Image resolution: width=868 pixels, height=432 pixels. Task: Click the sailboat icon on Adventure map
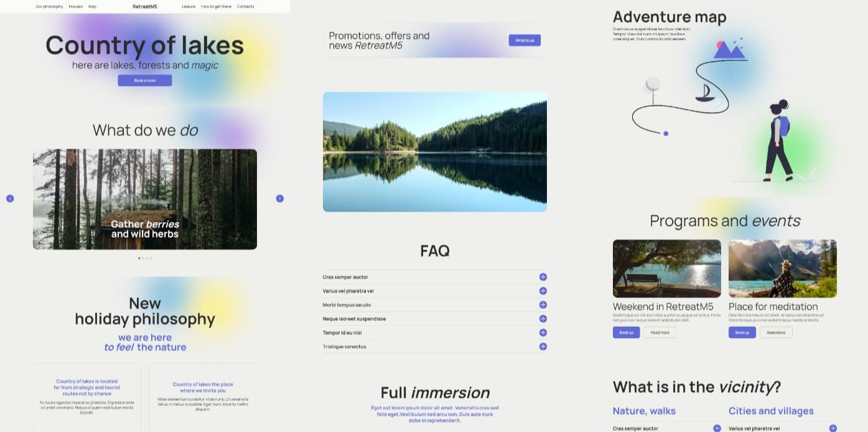(704, 93)
